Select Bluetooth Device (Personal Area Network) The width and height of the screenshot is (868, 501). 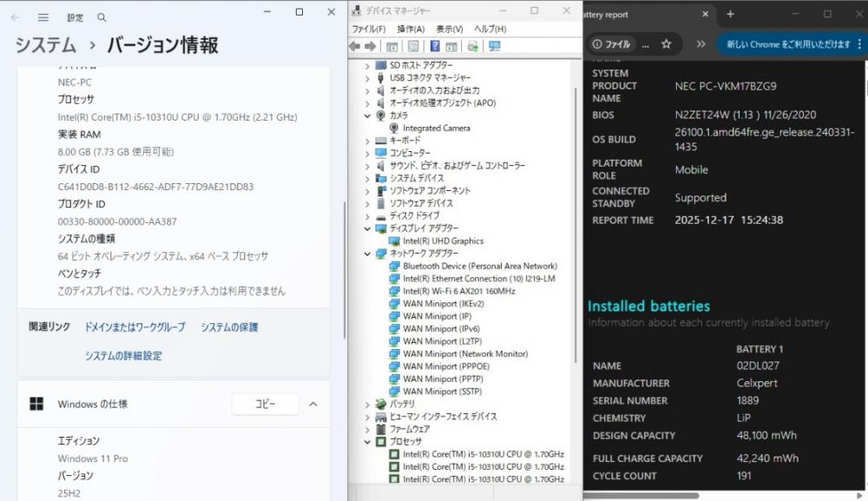479,267
